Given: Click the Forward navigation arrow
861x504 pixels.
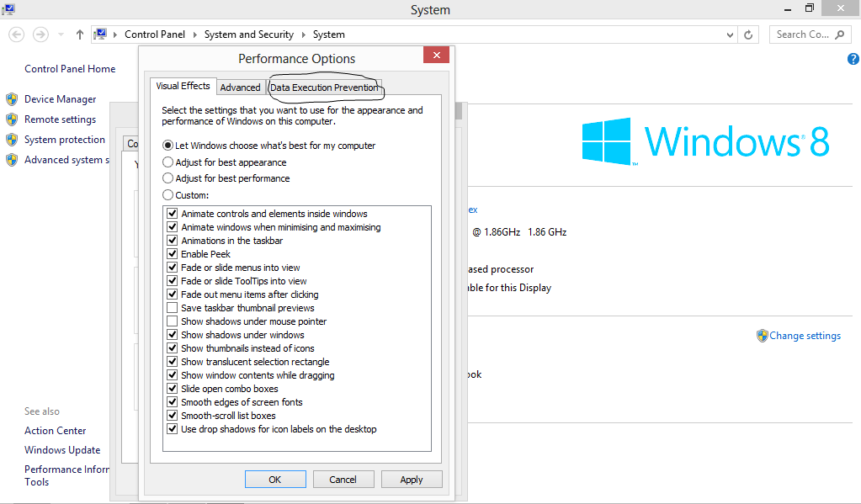Looking at the screenshot, I should (40, 34).
